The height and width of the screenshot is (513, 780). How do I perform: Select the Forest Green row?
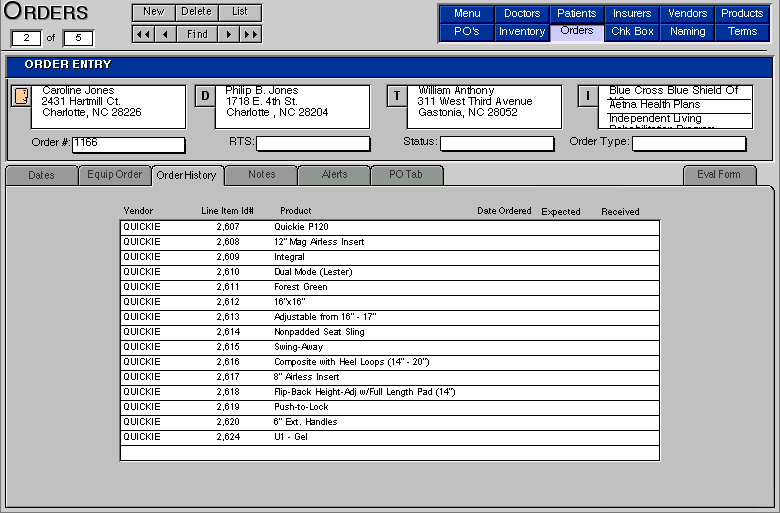[x=390, y=287]
